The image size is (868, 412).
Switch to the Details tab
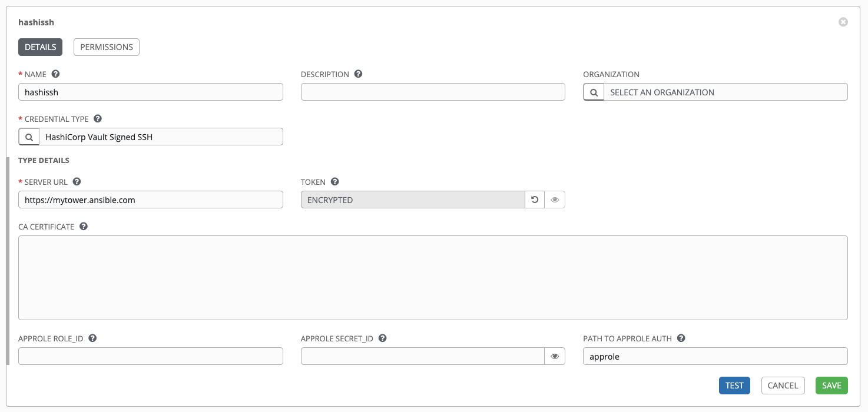[x=40, y=47]
